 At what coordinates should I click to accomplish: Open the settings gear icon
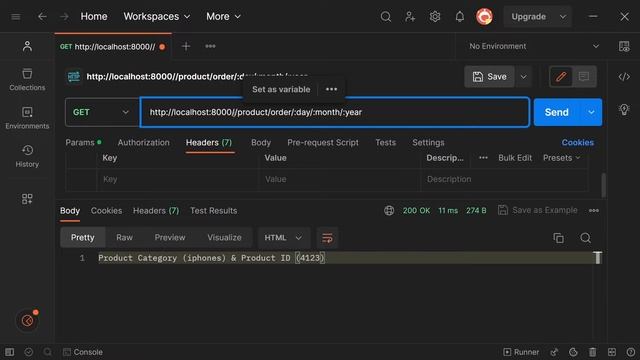click(x=435, y=17)
